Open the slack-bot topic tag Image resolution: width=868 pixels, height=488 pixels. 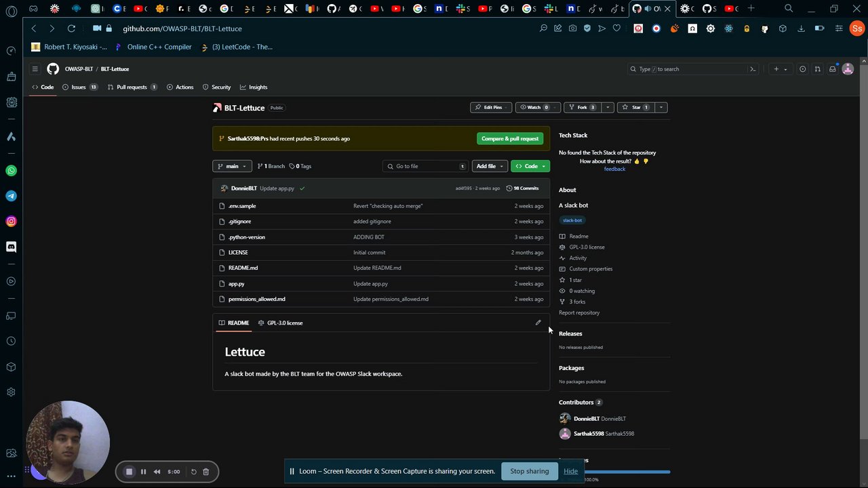click(572, 220)
